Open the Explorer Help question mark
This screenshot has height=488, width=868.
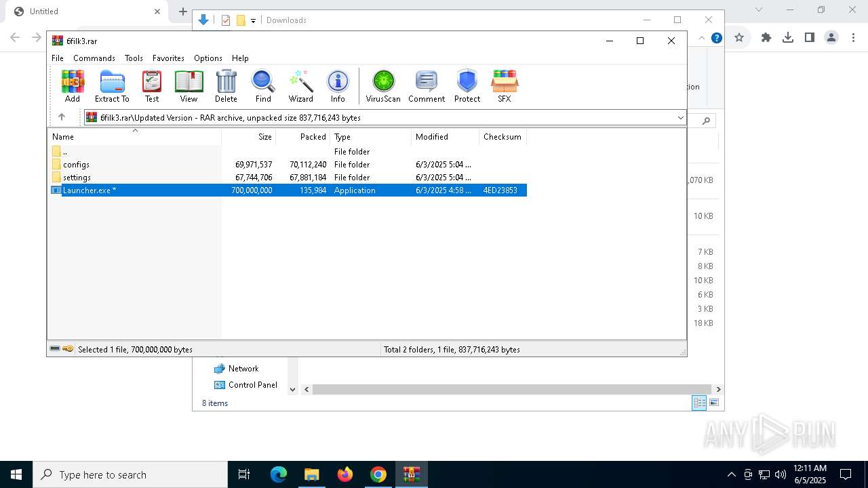[x=716, y=38]
